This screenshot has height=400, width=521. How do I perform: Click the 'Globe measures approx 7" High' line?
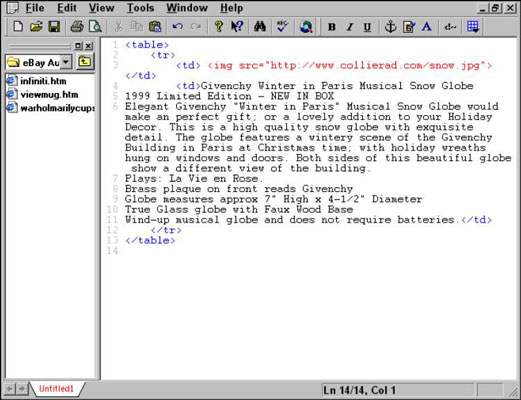pos(273,199)
